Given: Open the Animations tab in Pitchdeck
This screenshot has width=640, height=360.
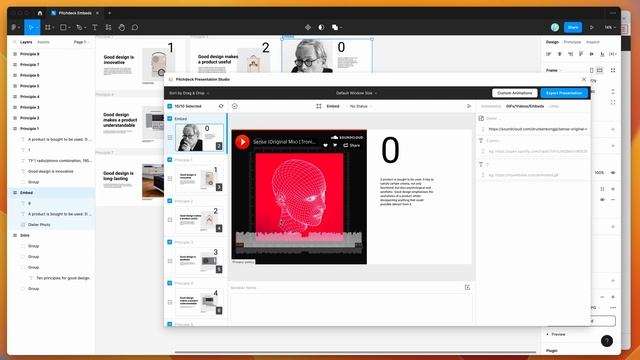Looking at the screenshot, I should [x=491, y=106].
